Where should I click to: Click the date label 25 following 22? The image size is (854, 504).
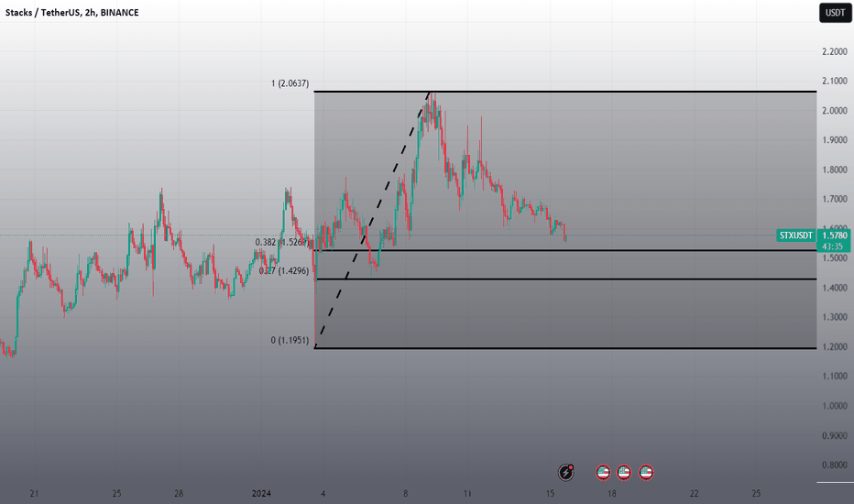pyautogui.click(x=757, y=494)
